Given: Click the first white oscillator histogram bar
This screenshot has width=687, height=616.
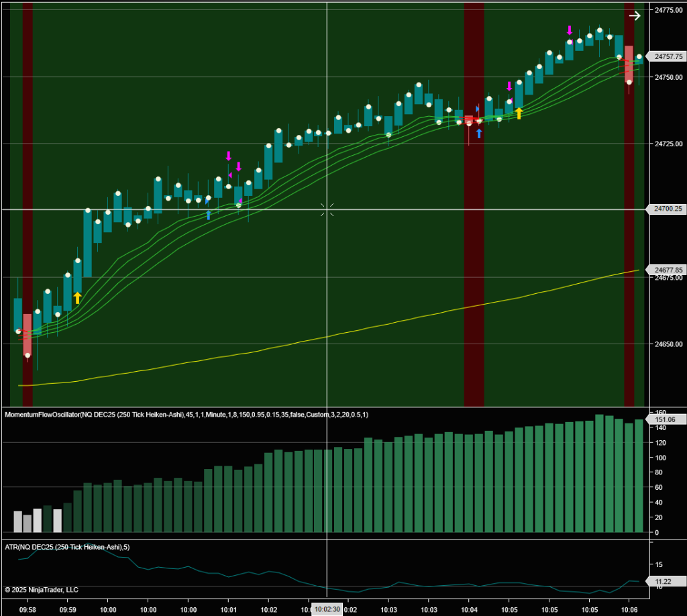Looking at the screenshot, I should (x=17, y=521).
